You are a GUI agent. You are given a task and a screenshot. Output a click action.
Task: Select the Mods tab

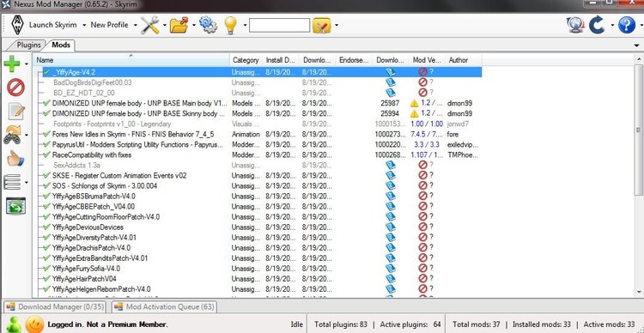point(61,45)
